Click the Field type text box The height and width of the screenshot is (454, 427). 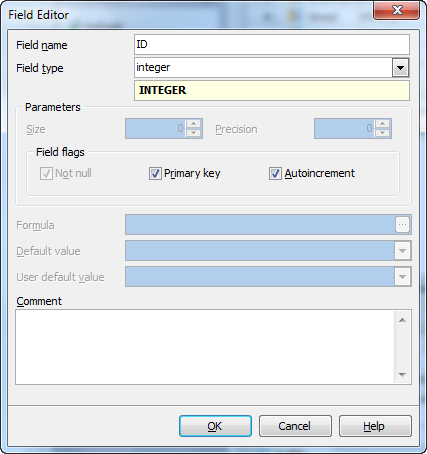pos(263,68)
